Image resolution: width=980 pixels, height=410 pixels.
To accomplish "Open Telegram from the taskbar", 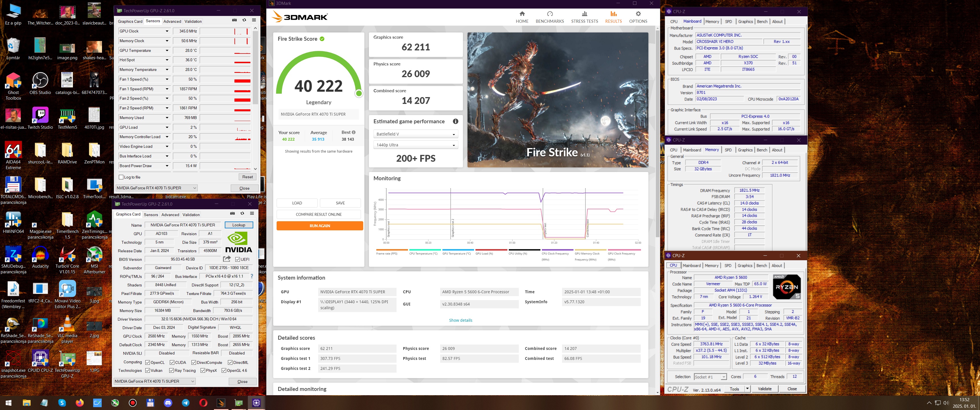I will [186, 402].
